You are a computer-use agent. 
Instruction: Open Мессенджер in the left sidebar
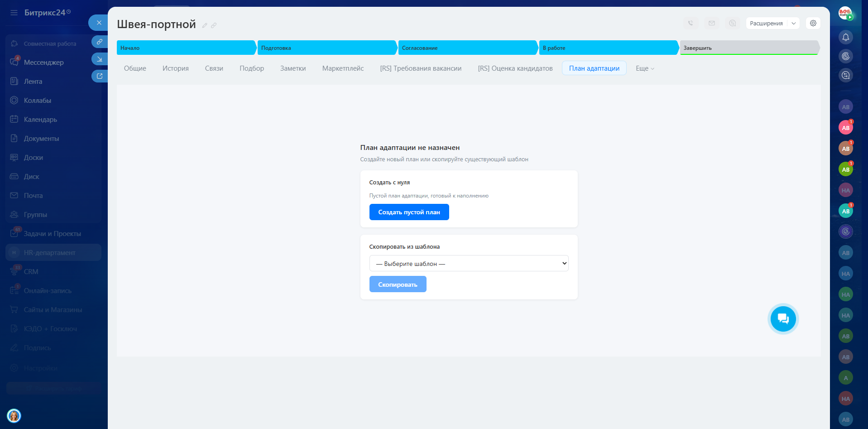point(43,63)
